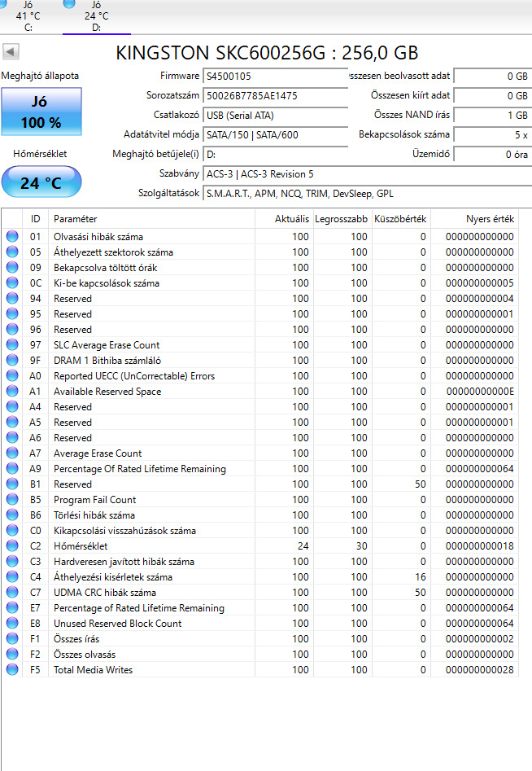The width and height of the screenshot is (532, 771).
Task: Click status icon for Unused Reserved Block Count
Action: click(12, 623)
